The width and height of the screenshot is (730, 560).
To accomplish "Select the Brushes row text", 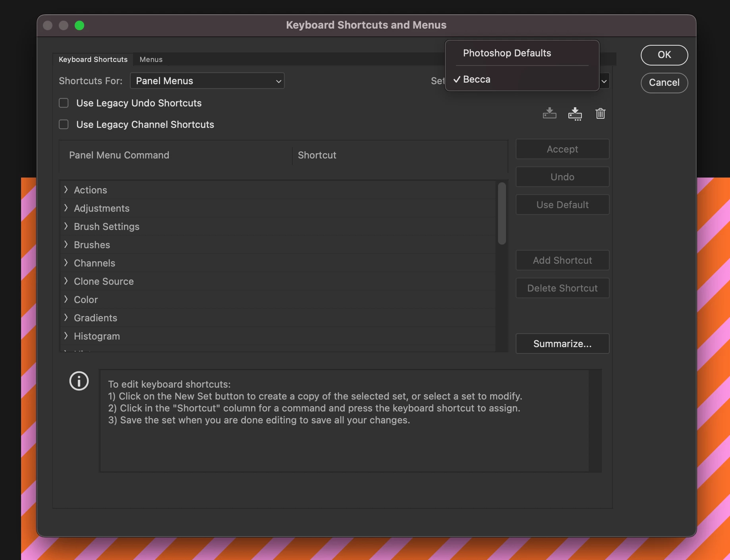I will pos(92,245).
